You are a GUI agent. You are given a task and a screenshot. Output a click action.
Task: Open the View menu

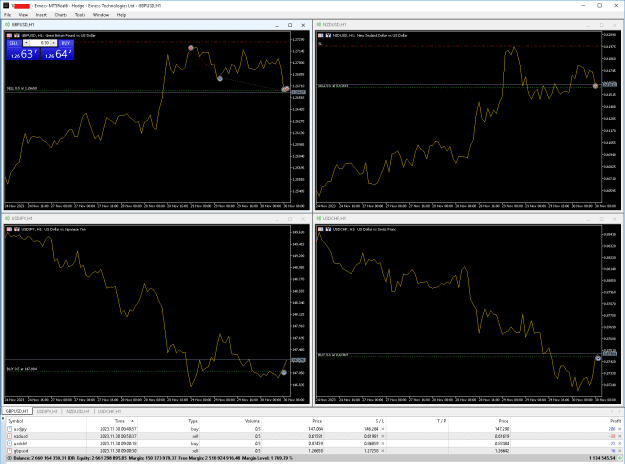click(23, 15)
